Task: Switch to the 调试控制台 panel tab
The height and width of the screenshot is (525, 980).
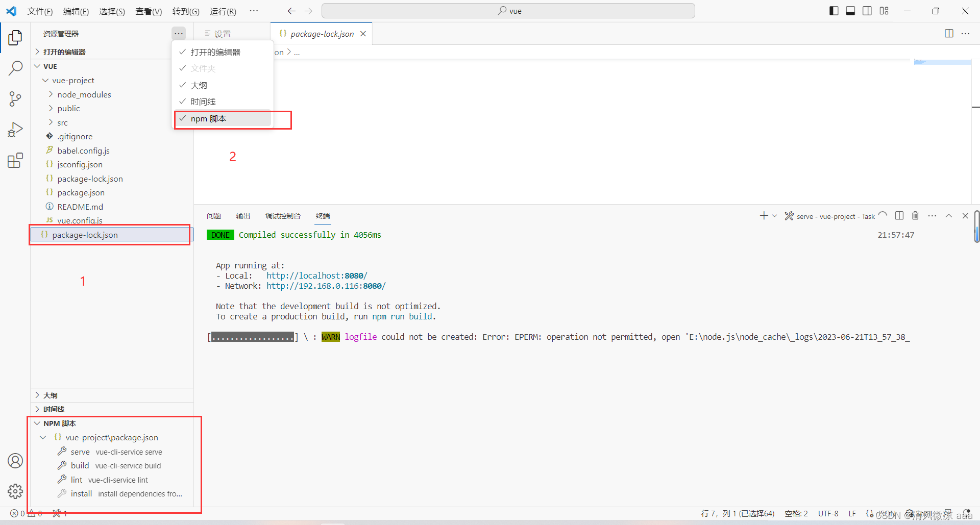Action: click(x=283, y=216)
